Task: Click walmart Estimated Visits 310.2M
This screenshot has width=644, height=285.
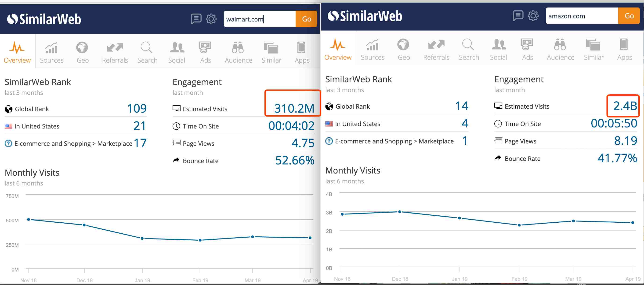Action: click(294, 108)
